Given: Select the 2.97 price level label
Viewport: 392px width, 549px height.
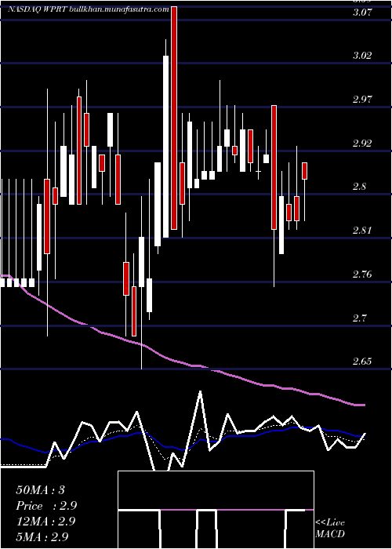Looking at the screenshot, I should click(362, 99).
